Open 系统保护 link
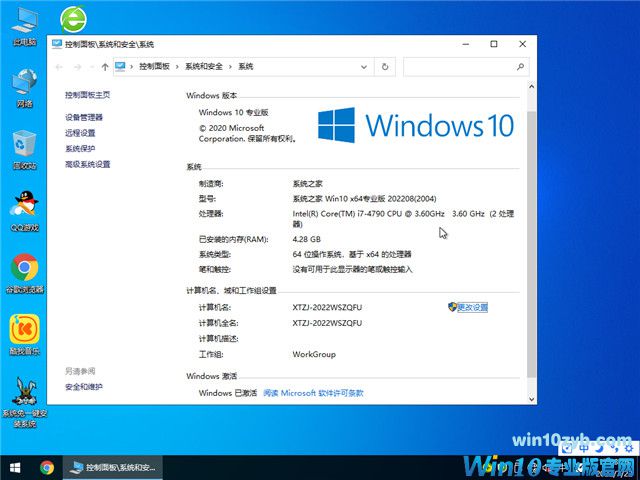The height and width of the screenshot is (480, 640). [x=80, y=148]
